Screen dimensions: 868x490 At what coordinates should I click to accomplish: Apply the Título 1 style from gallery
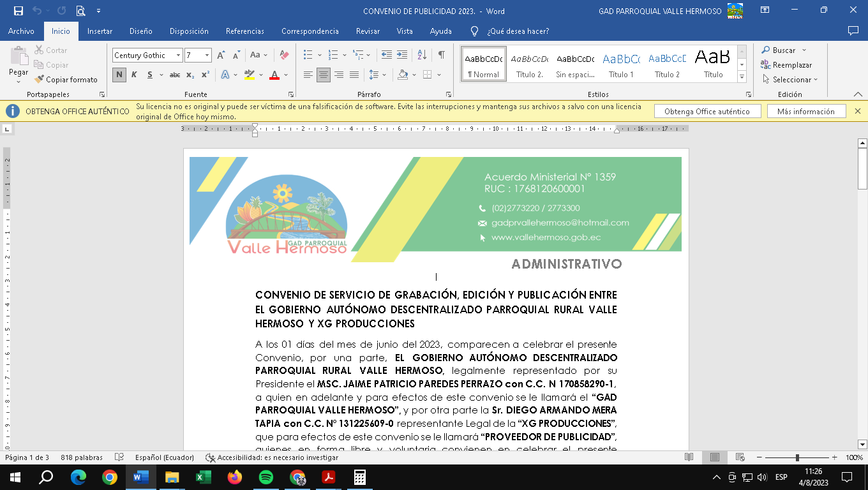click(x=621, y=64)
